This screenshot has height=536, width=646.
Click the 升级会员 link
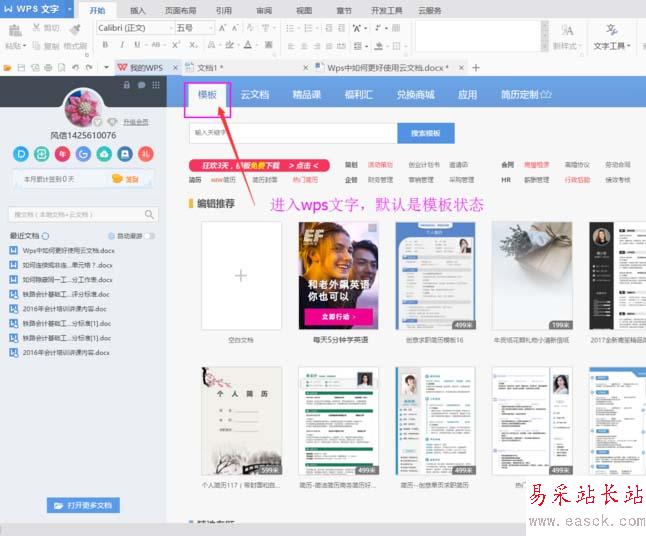(x=136, y=122)
